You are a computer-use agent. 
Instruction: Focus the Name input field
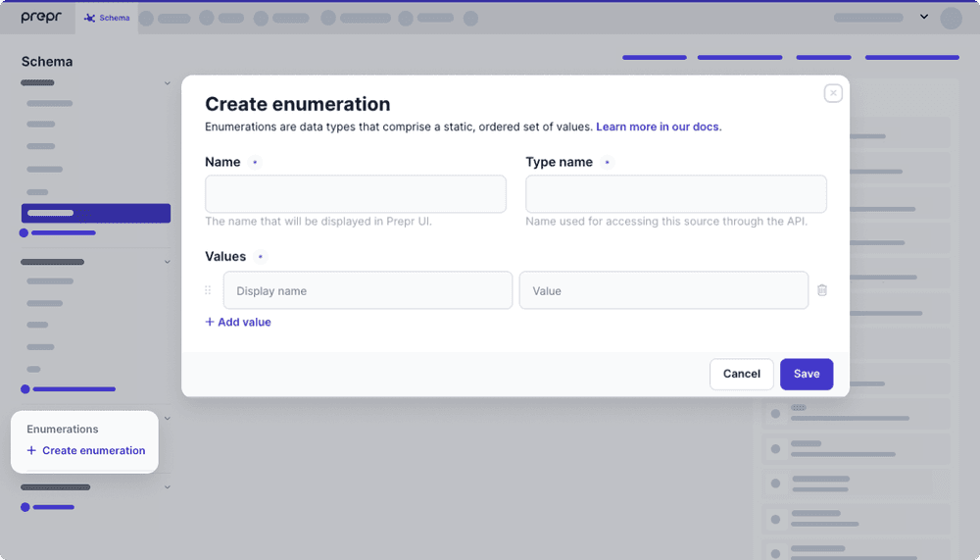click(356, 194)
